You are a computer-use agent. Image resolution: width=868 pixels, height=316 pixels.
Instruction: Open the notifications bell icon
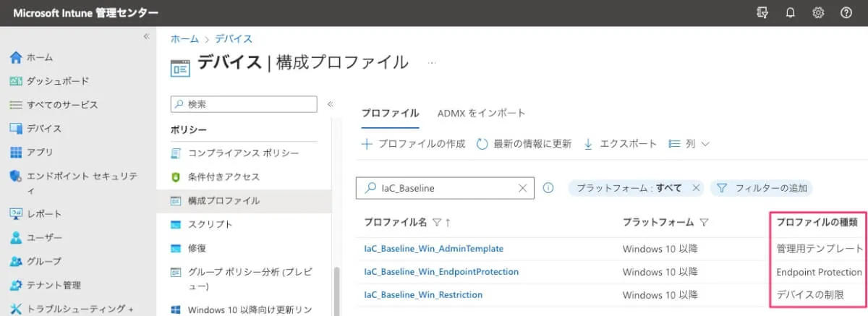coord(790,12)
